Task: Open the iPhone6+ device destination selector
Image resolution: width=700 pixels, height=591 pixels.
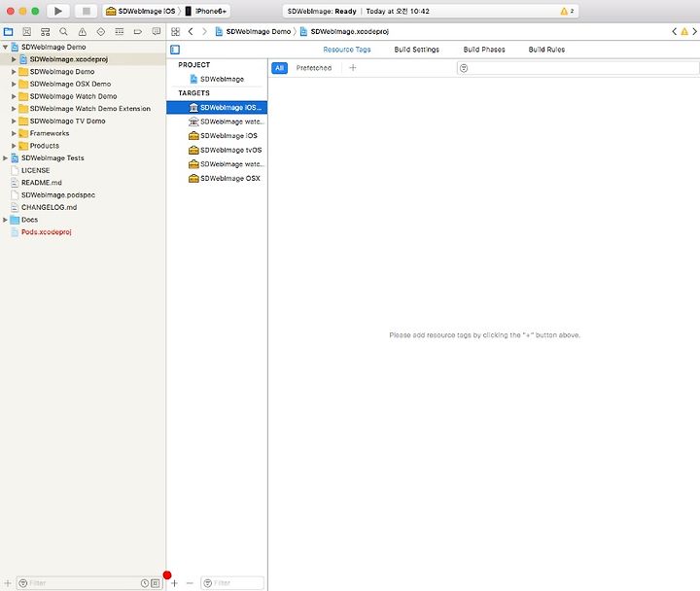Action: [x=206, y=11]
